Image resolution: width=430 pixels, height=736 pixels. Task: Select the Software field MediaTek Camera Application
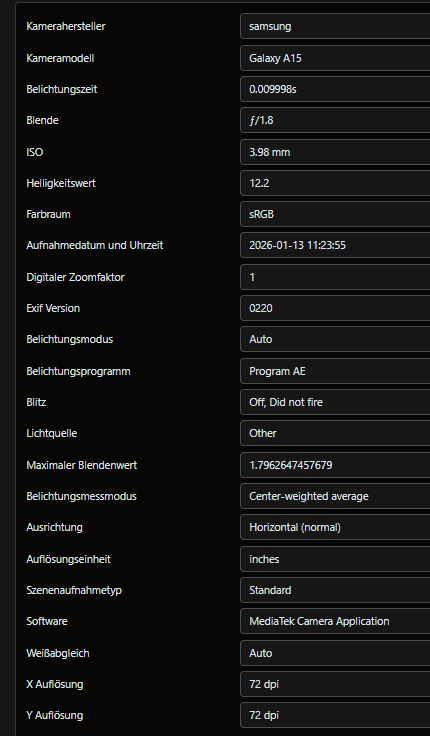[335, 621]
